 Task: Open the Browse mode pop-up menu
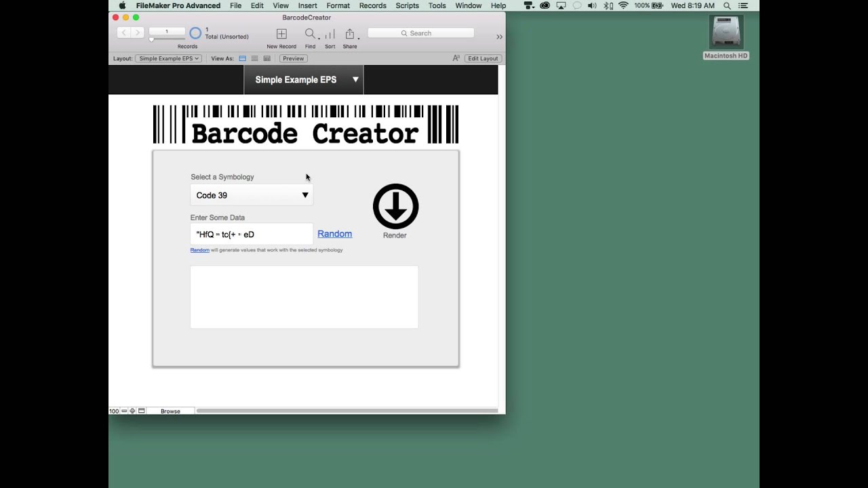tap(170, 411)
